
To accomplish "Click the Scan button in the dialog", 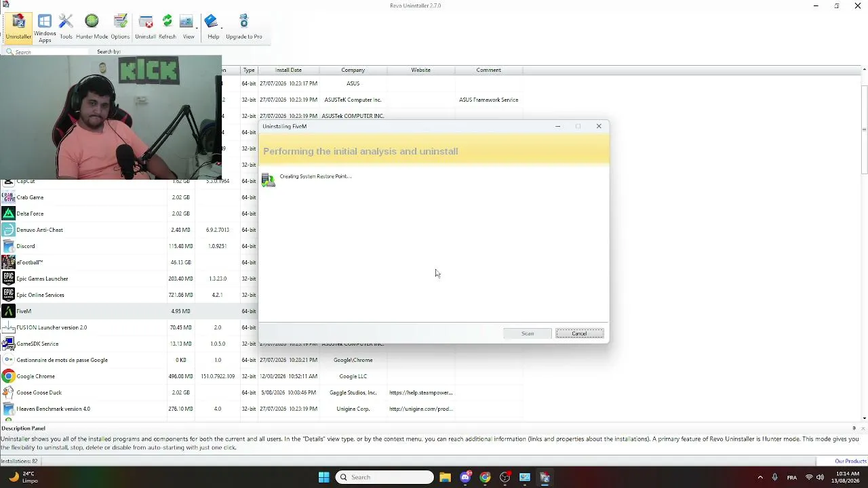I will [x=528, y=333].
